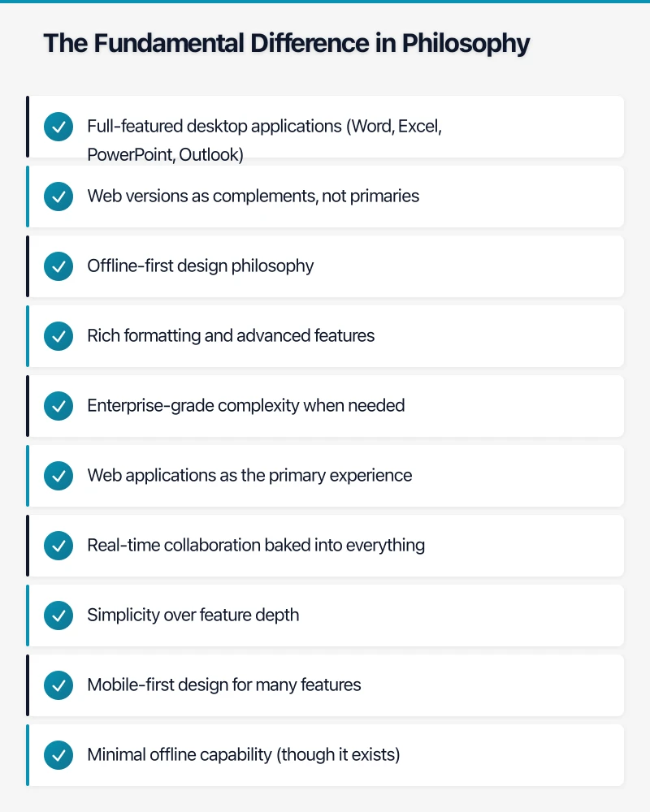Click the Offline-first design philosophy text
The height and width of the screenshot is (812, 650).
point(200,266)
